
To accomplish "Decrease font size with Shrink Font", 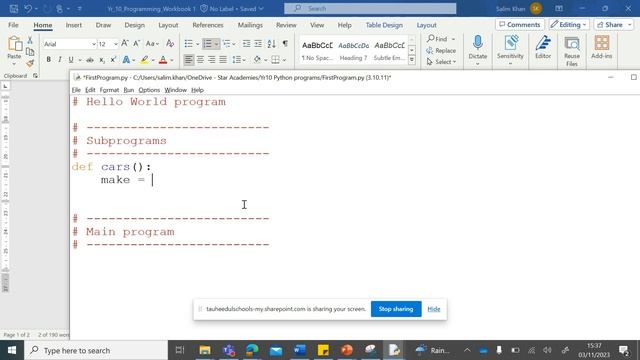I will (x=137, y=44).
